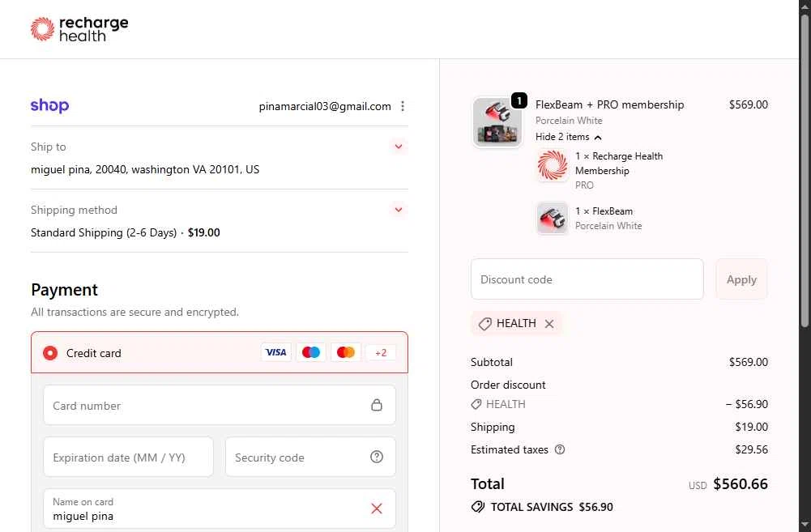Click the Apply discount button
Viewport: 811px width, 532px height.
741,279
